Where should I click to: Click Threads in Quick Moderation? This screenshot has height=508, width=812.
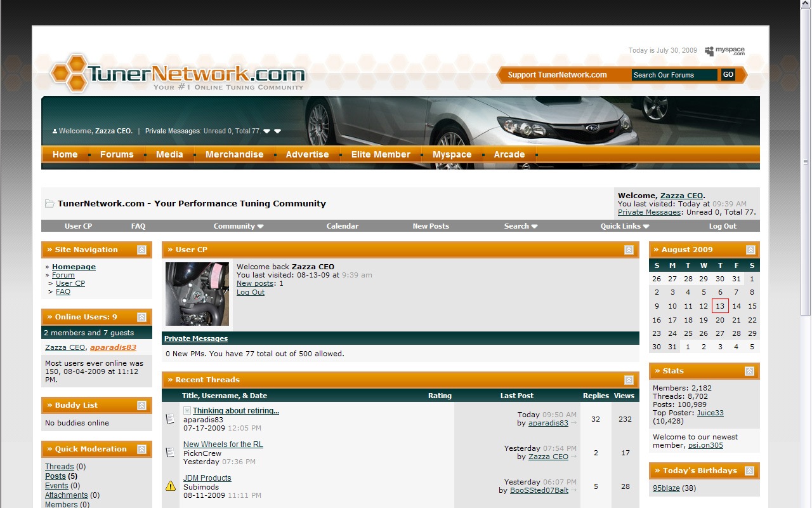point(60,467)
